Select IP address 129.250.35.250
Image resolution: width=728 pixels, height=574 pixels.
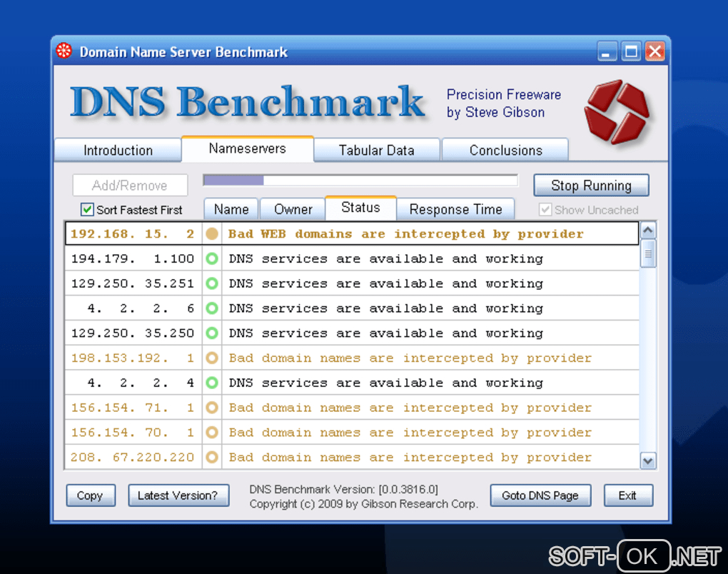point(132,333)
